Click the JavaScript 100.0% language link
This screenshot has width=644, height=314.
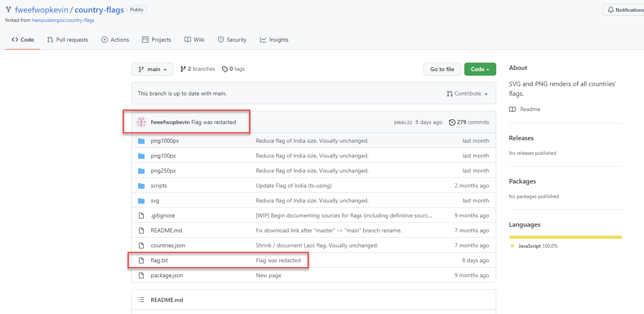coord(534,246)
